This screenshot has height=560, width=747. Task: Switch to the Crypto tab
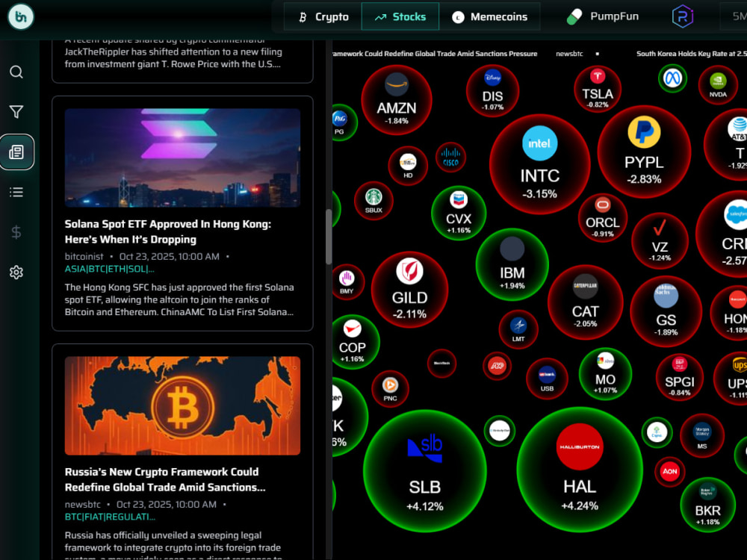click(323, 16)
